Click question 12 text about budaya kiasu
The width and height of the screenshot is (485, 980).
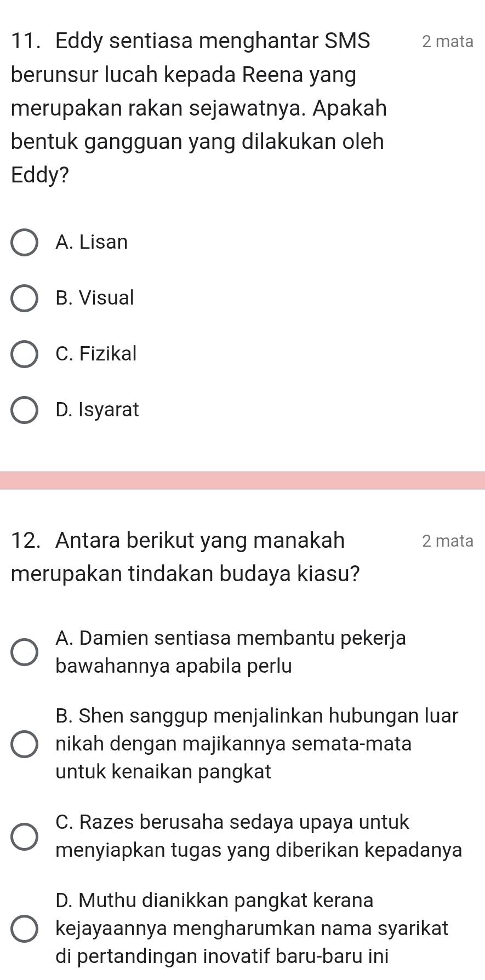185,557
